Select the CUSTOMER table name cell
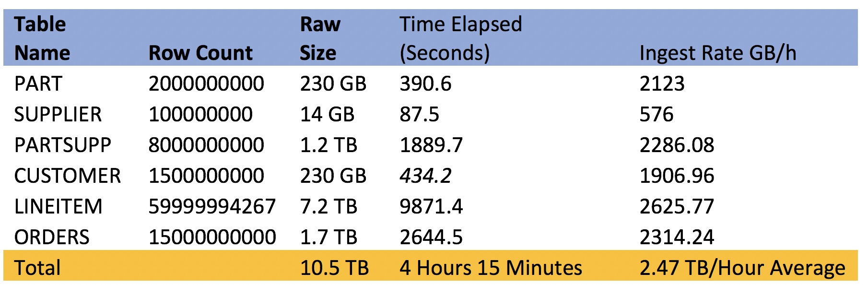868x285 pixels. (68, 176)
